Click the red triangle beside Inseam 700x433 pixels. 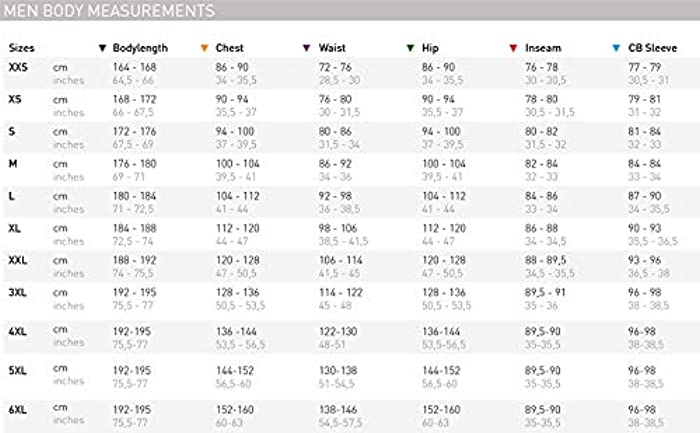(x=513, y=48)
